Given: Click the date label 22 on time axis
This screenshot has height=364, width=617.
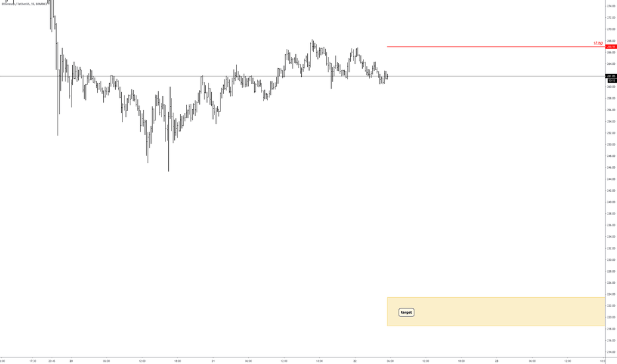Looking at the screenshot, I should 355,361.
